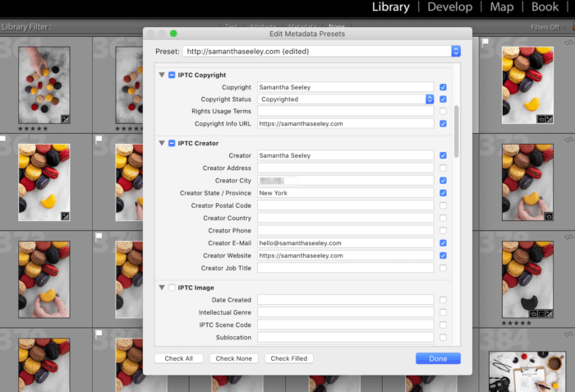This screenshot has width=575, height=392.
Task: Toggle the IPTC Creator section checkbox
Action: [x=172, y=143]
